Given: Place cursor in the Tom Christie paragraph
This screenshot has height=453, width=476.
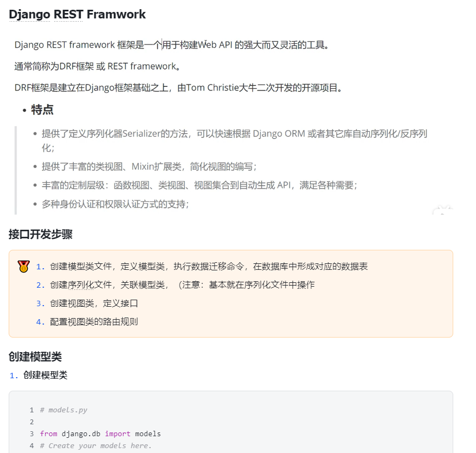Looking at the screenshot, I should point(178,88).
